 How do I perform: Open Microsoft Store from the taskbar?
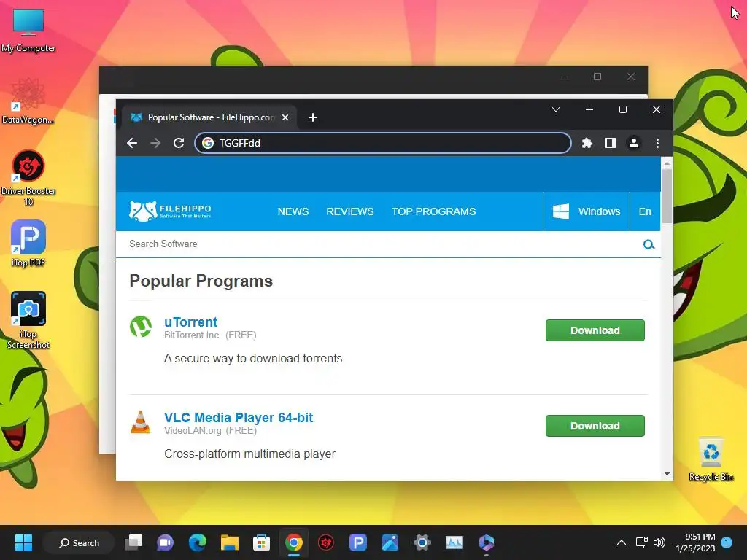pos(261,542)
